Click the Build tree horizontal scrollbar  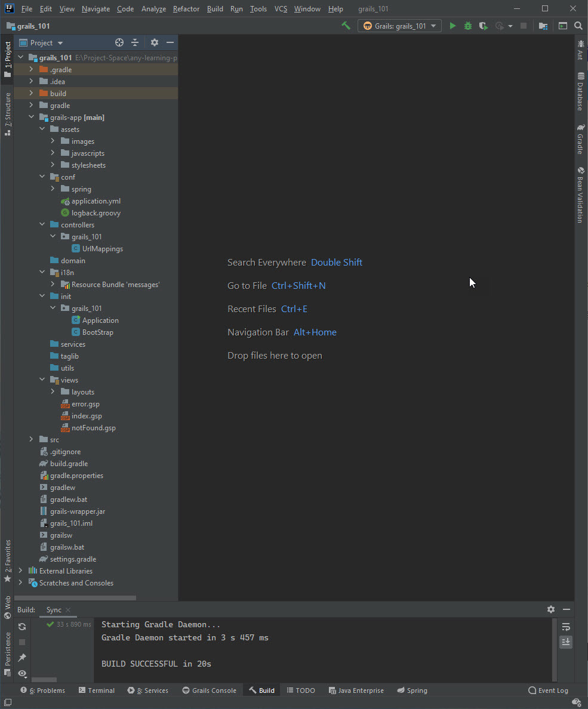44,680
